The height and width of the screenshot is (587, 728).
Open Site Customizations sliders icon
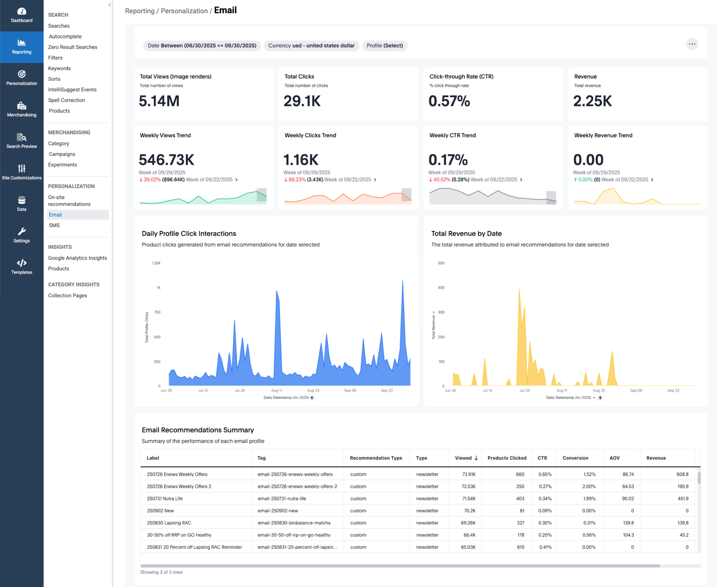click(x=22, y=169)
